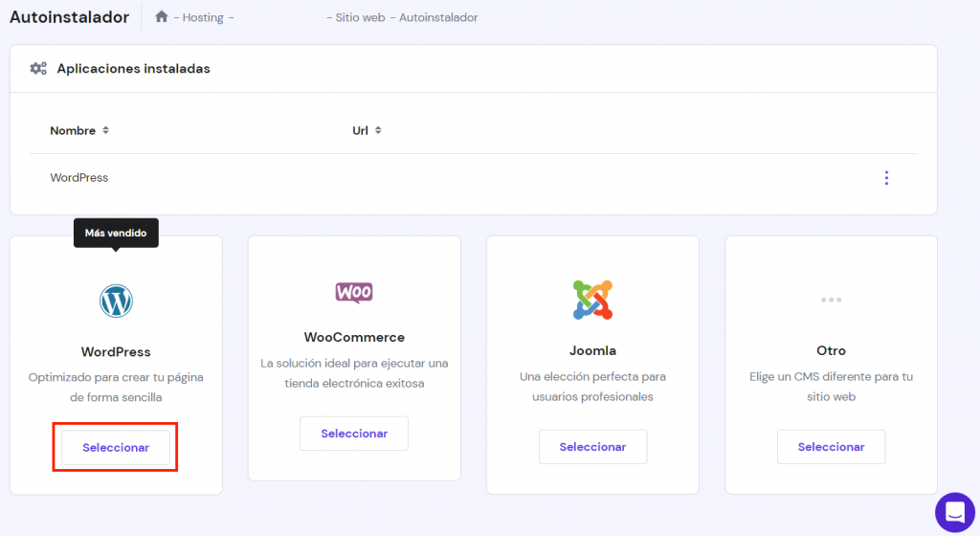Screen dimensions: 980x536
Task: Go to Hosting in the breadcrumb
Action: pyautogui.click(x=203, y=17)
